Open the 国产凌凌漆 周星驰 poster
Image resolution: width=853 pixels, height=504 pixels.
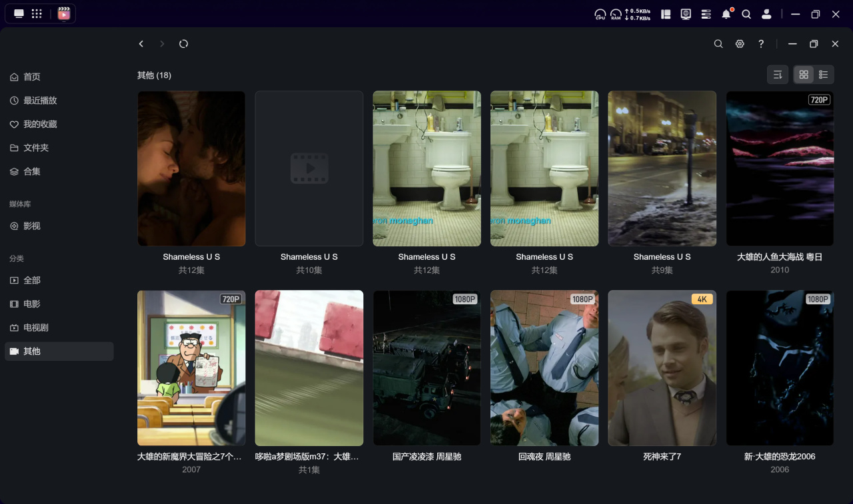point(426,368)
